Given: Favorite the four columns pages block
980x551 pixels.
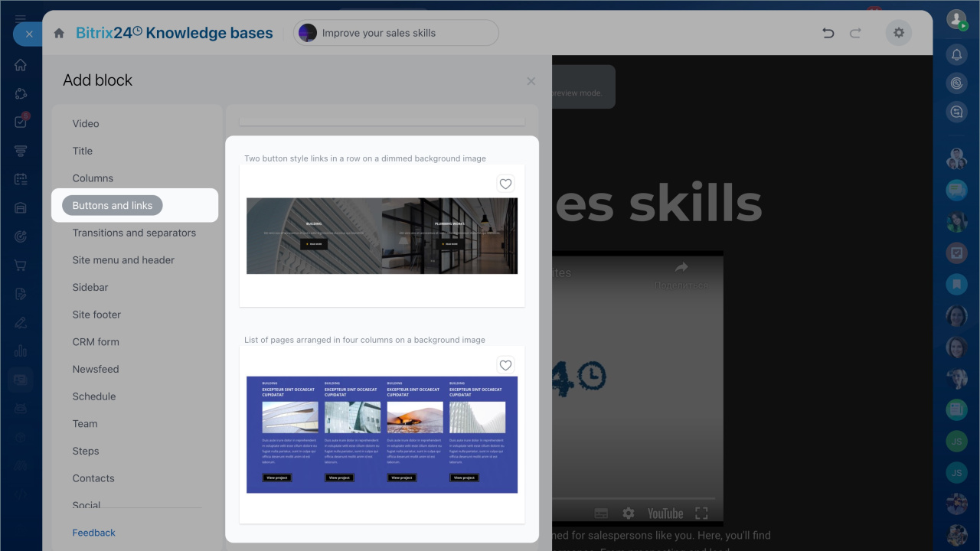Looking at the screenshot, I should 505,365.
